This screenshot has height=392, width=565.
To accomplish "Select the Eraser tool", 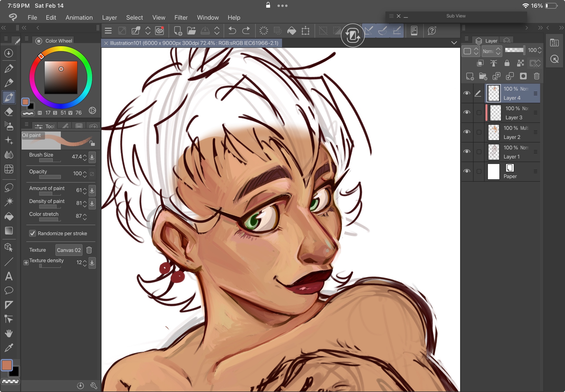I will (9, 112).
